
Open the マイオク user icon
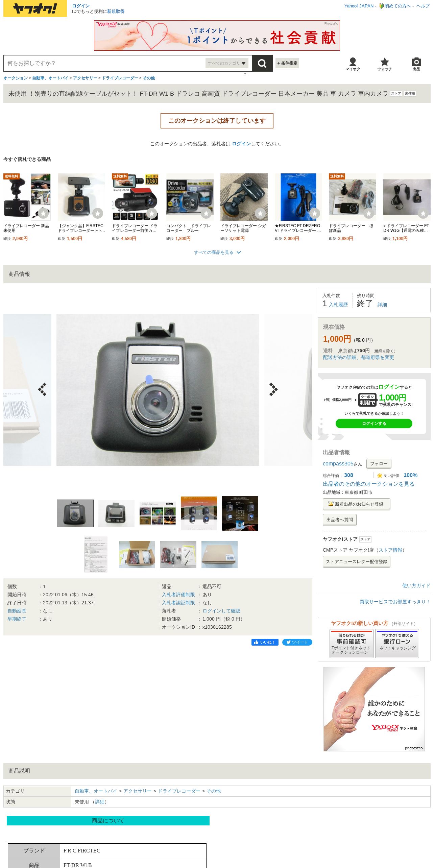pyautogui.click(x=353, y=64)
